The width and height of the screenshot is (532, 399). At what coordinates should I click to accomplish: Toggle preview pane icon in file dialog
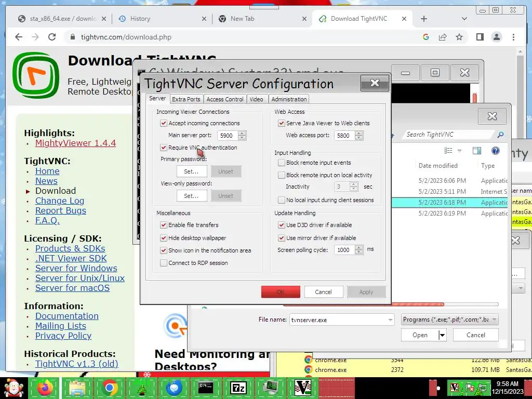(477, 151)
